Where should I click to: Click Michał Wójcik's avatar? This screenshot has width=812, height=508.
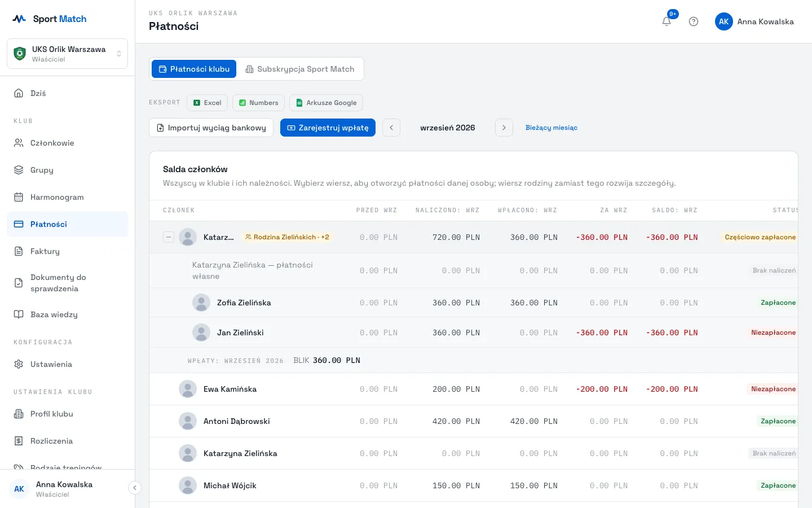click(x=188, y=485)
